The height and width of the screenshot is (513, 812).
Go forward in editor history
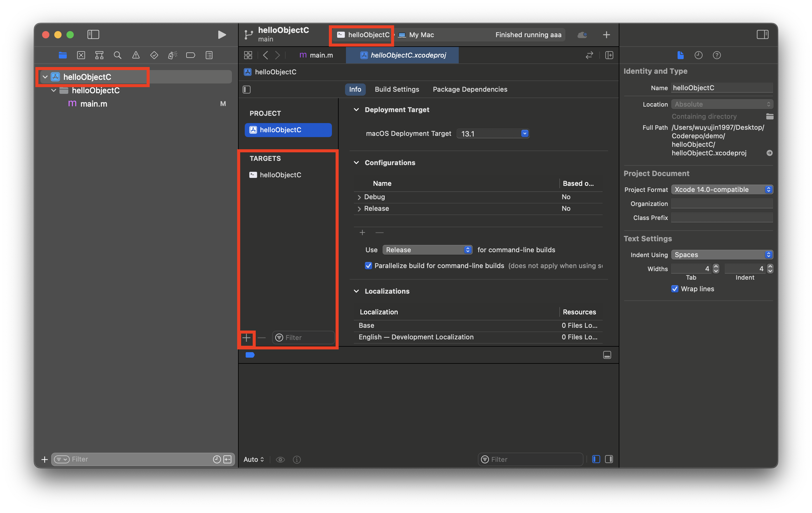tap(277, 55)
